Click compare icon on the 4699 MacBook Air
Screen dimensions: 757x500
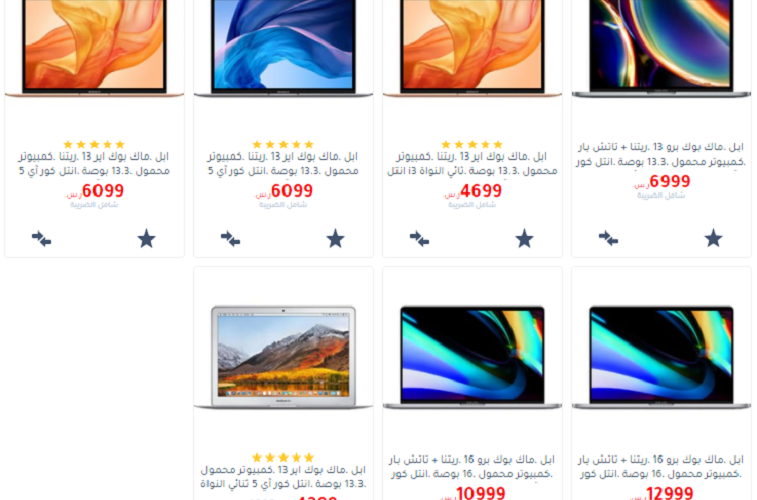[x=419, y=238]
